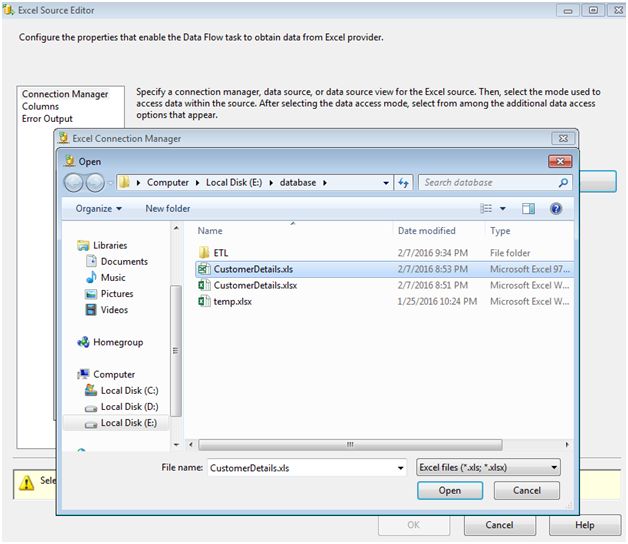Click the Libraries icon in navigation pane
628x544 pixels.
click(83, 245)
